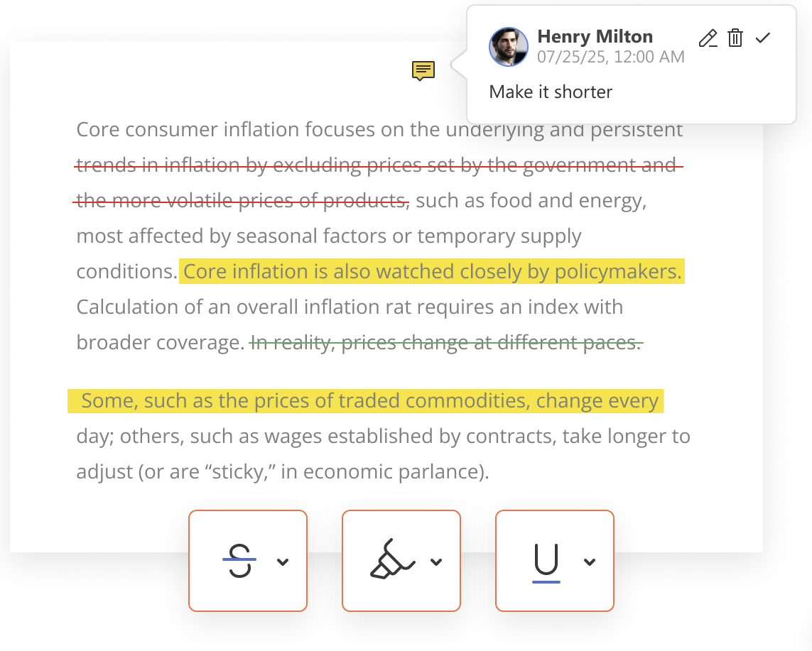812x651 pixels.
Task: Apply the strikethrough annotation tool
Action: coord(239,561)
